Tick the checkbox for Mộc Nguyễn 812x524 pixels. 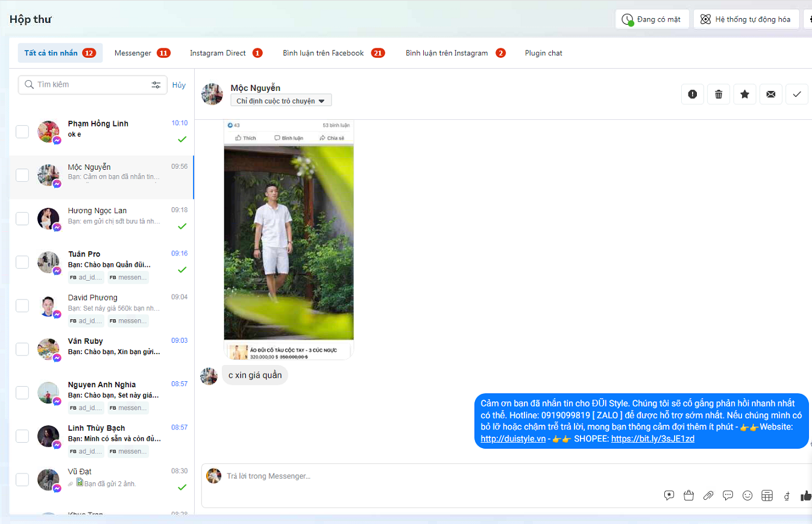(x=22, y=175)
